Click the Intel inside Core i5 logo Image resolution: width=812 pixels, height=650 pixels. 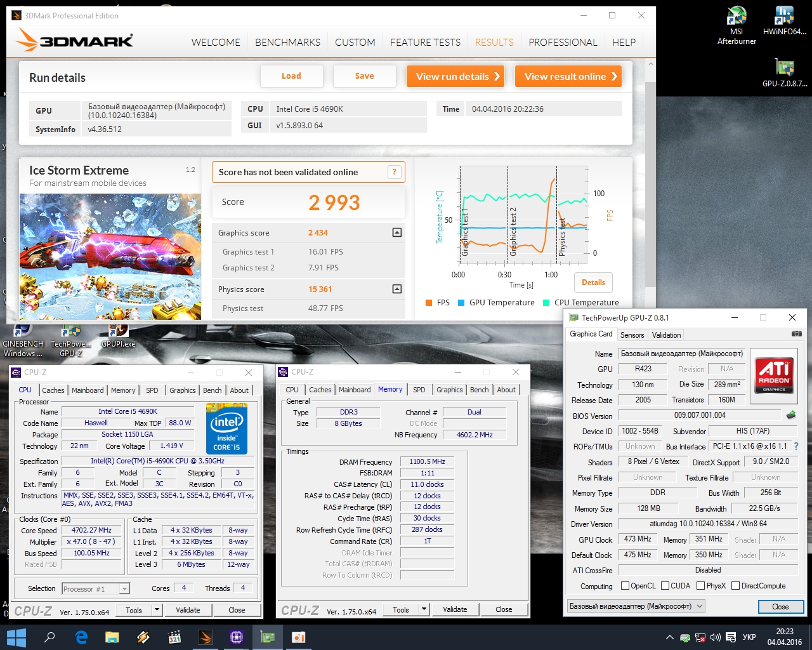[226, 428]
